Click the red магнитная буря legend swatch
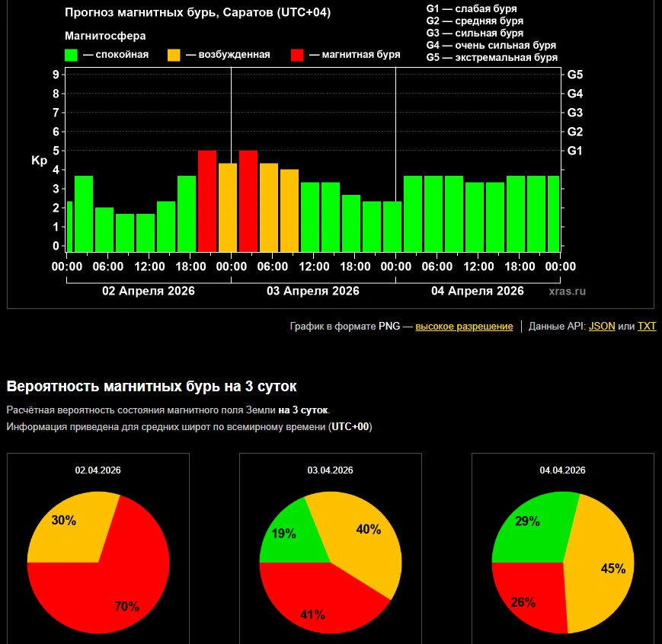 [x=297, y=55]
